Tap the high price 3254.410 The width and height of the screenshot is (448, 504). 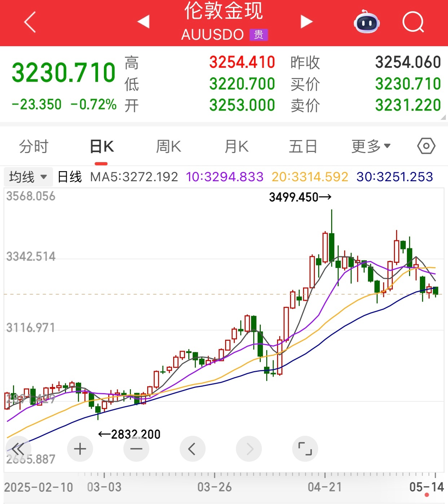[242, 62]
